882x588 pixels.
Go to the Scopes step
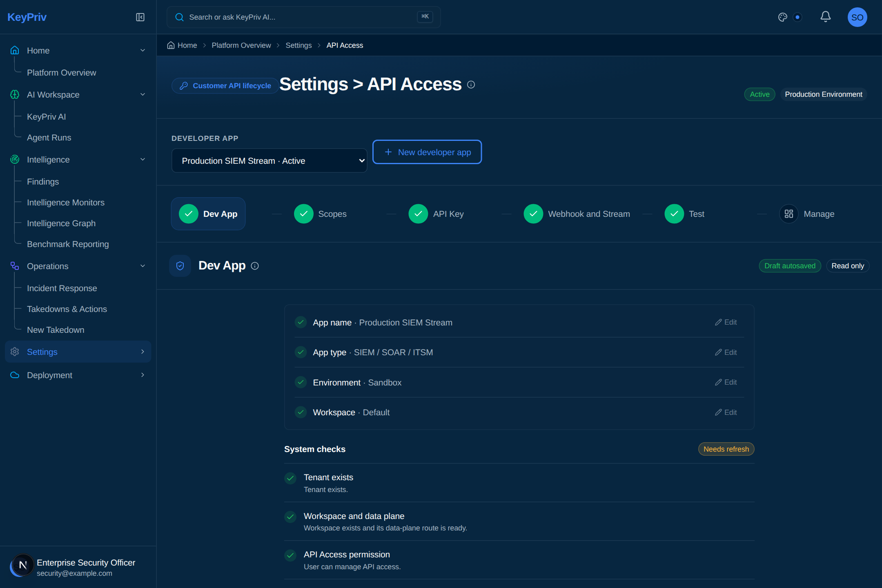coord(320,214)
